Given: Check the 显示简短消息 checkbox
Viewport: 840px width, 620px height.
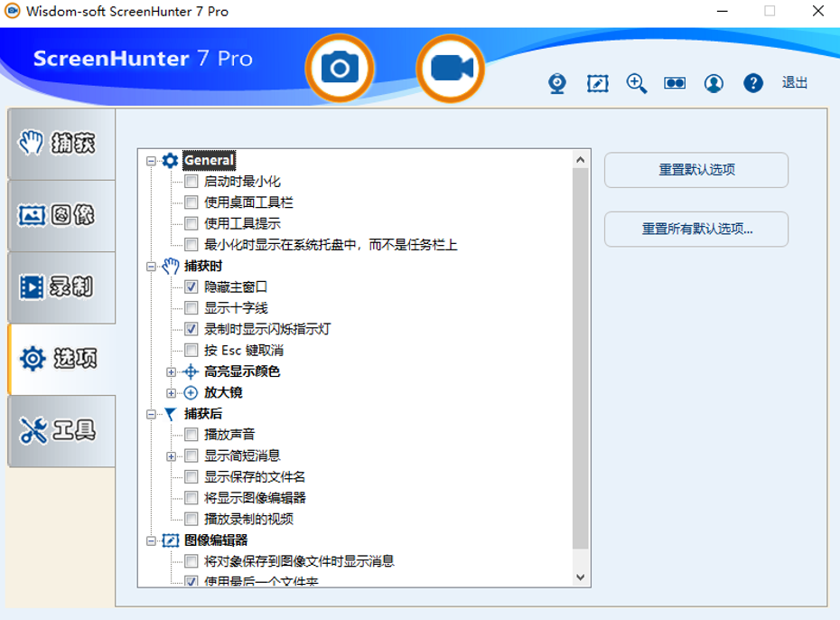Looking at the screenshot, I should coord(191,456).
